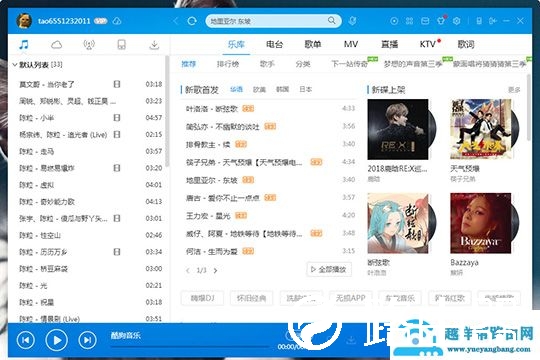Switch to the 歌单 tab
Screen dimensions: 540x360
coord(313,44)
